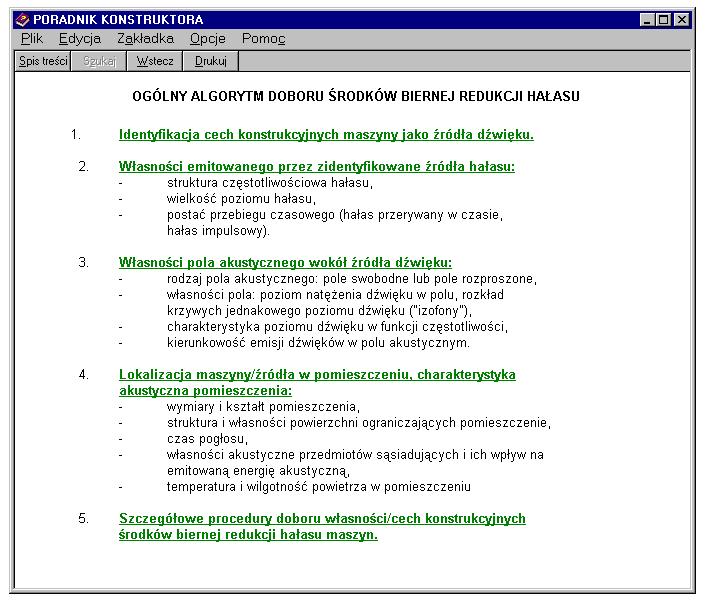
Task: Open the Pomoc menu
Action: tap(263, 39)
